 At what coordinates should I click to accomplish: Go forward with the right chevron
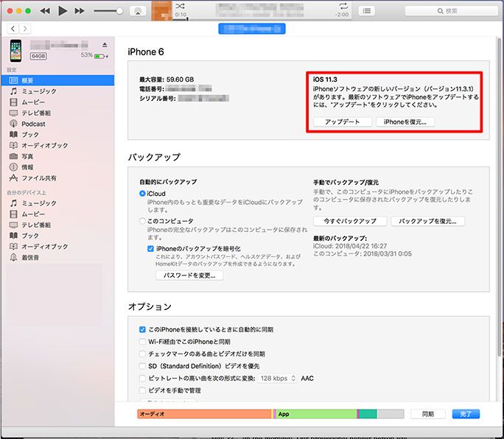(x=25, y=29)
